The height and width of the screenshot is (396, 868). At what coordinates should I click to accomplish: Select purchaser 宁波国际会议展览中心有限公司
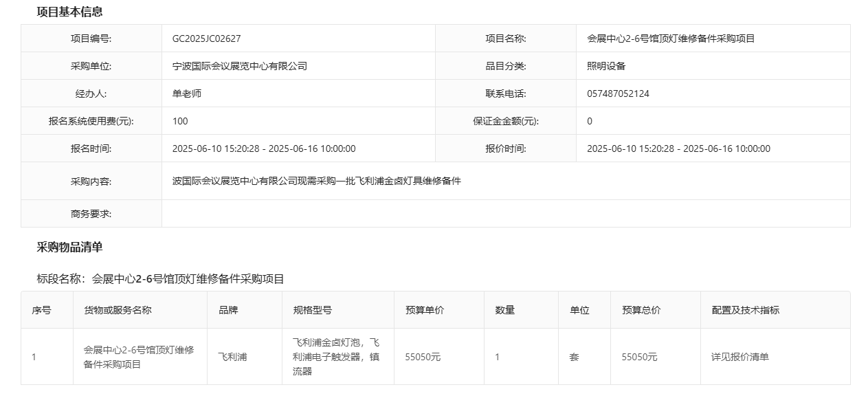pos(239,66)
